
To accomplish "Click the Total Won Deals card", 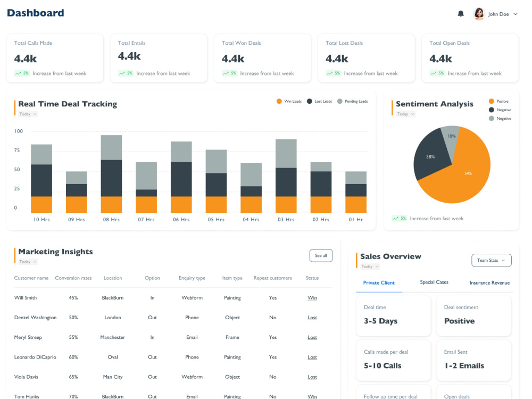I will tap(263, 58).
